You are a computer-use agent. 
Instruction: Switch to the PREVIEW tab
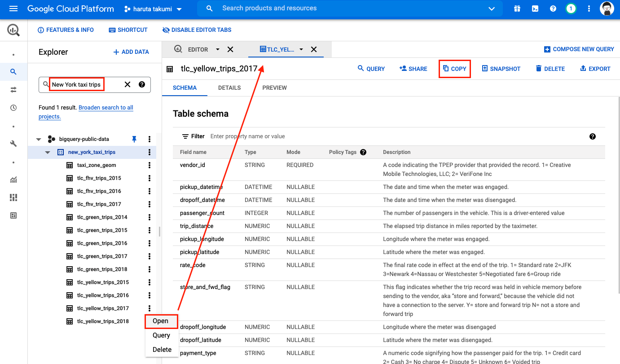click(274, 88)
